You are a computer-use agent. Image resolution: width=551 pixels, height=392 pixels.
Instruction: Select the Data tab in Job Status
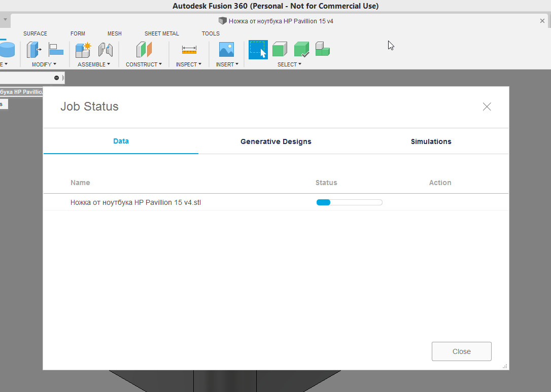tap(121, 141)
